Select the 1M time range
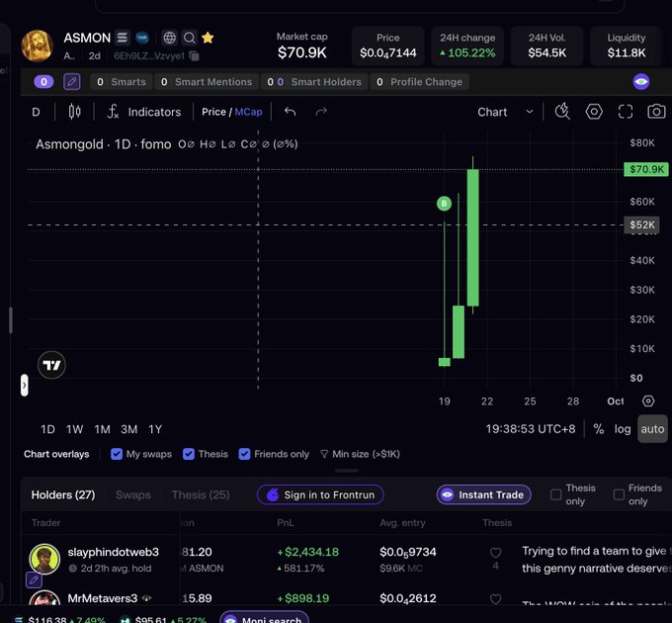The width and height of the screenshot is (672, 623). (102, 429)
